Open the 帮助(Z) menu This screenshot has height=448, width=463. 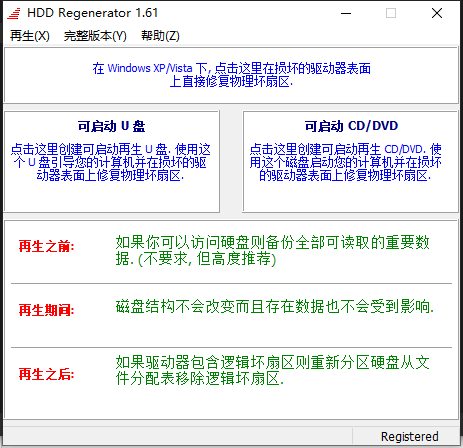pyautogui.click(x=160, y=36)
